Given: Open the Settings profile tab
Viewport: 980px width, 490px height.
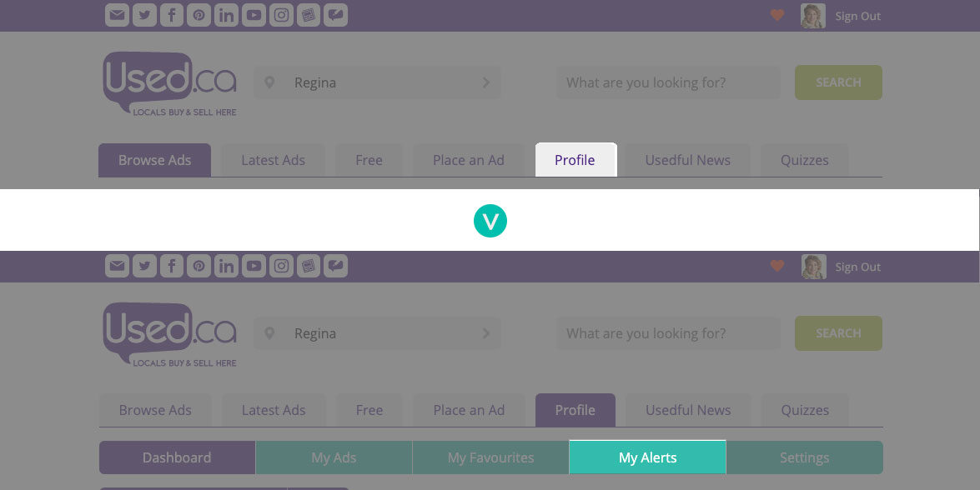Looking at the screenshot, I should [x=804, y=457].
